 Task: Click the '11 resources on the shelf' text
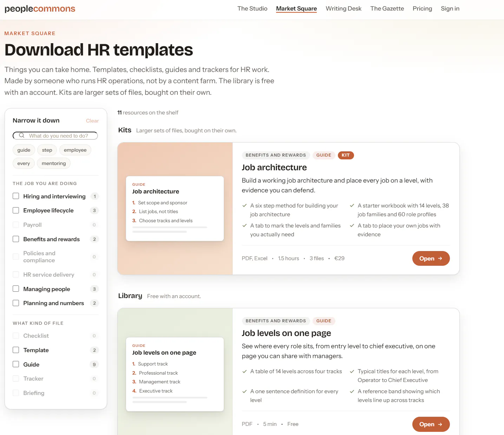click(x=148, y=113)
